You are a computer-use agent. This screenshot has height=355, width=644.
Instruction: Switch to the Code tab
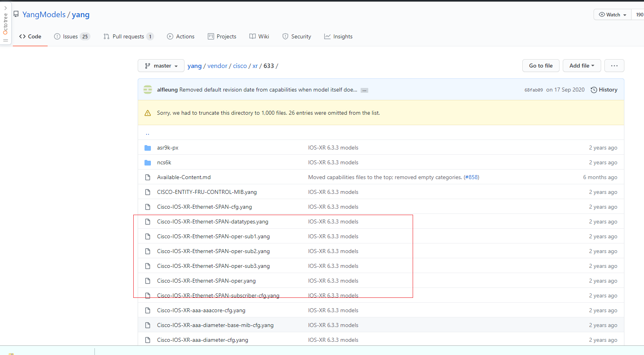[30, 36]
